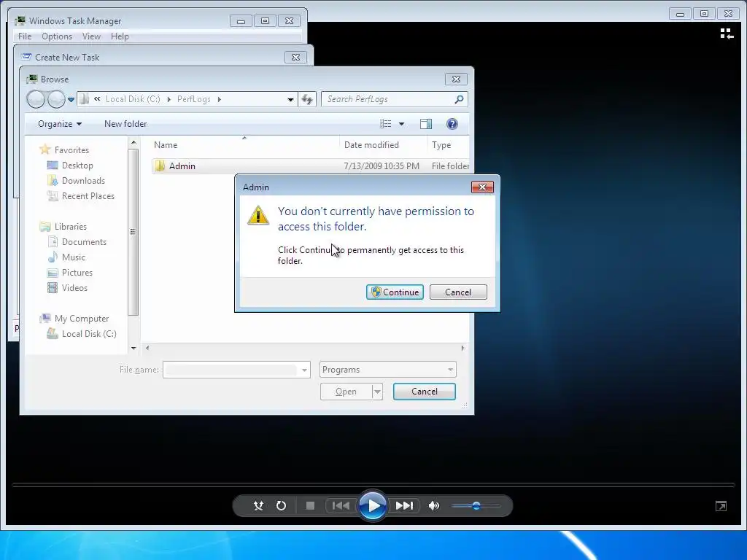This screenshot has height=560, width=747.
Task: Expand the arrow after PerfLogs breadcrumb
Action: click(219, 99)
